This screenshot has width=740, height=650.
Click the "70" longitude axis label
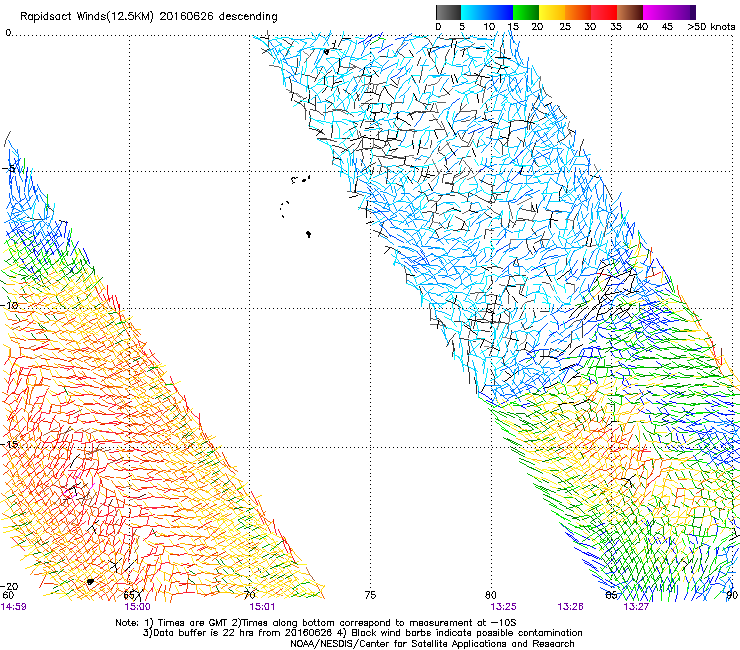250,596
